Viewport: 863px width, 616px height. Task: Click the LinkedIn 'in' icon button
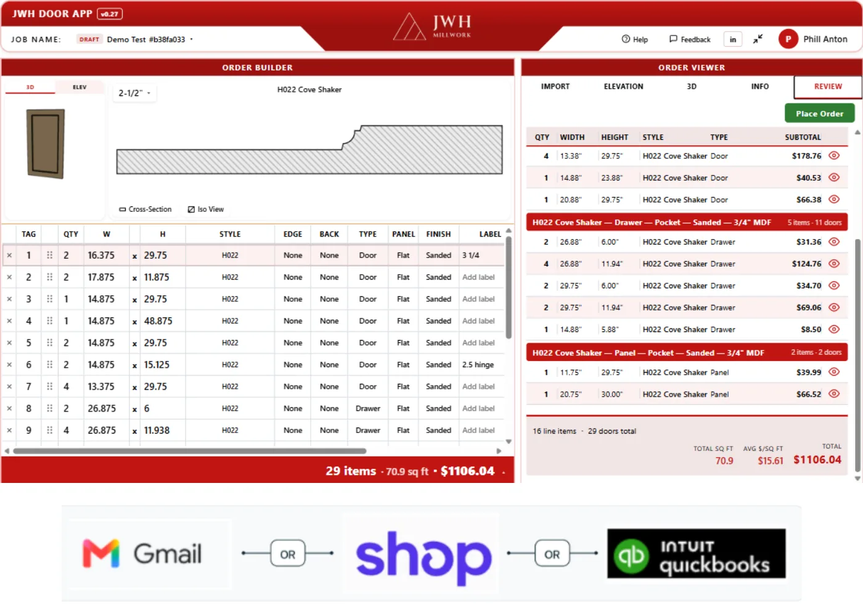733,39
